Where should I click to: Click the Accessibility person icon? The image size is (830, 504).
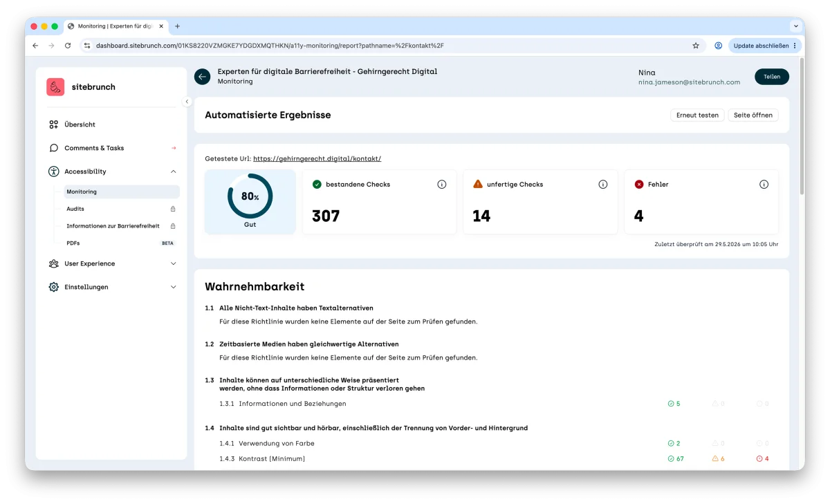[54, 171]
